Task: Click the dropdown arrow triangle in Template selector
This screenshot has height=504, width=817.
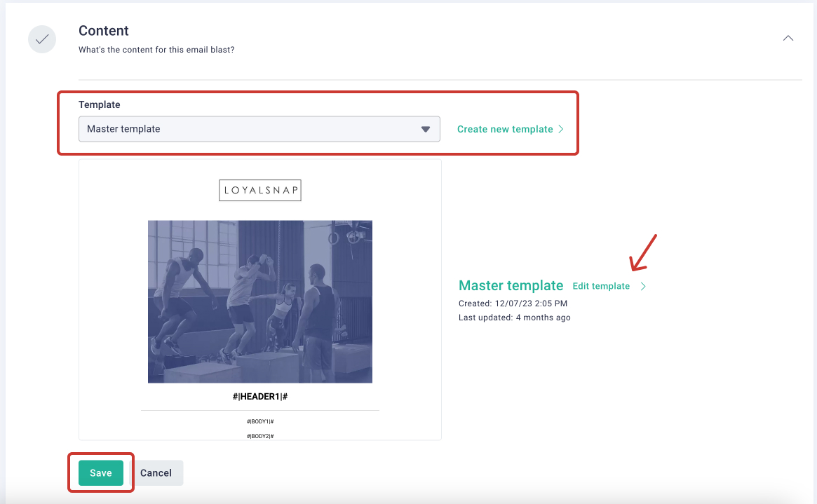Action: click(x=425, y=129)
